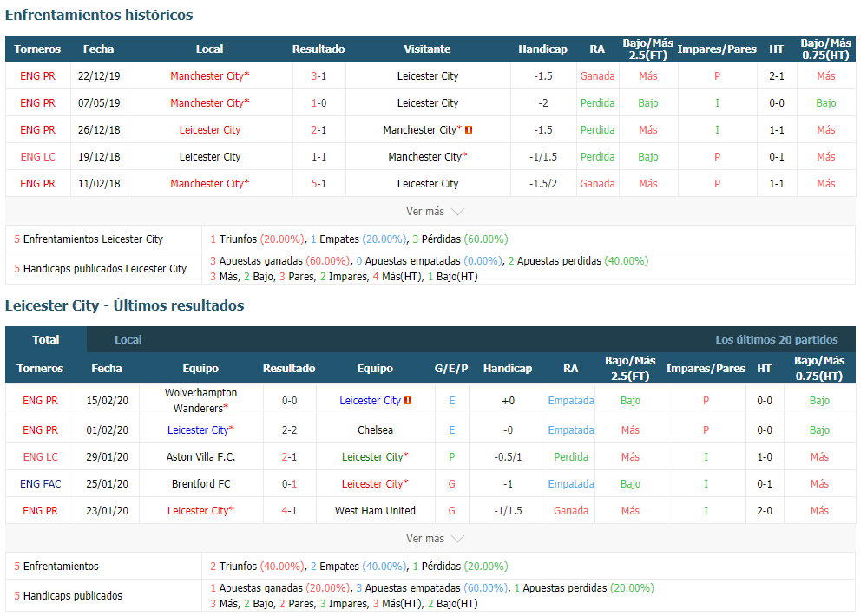The height and width of the screenshot is (616, 867).
Task: Click 5 Enfrentamientos Leicester City summary label
Action: pos(89,239)
